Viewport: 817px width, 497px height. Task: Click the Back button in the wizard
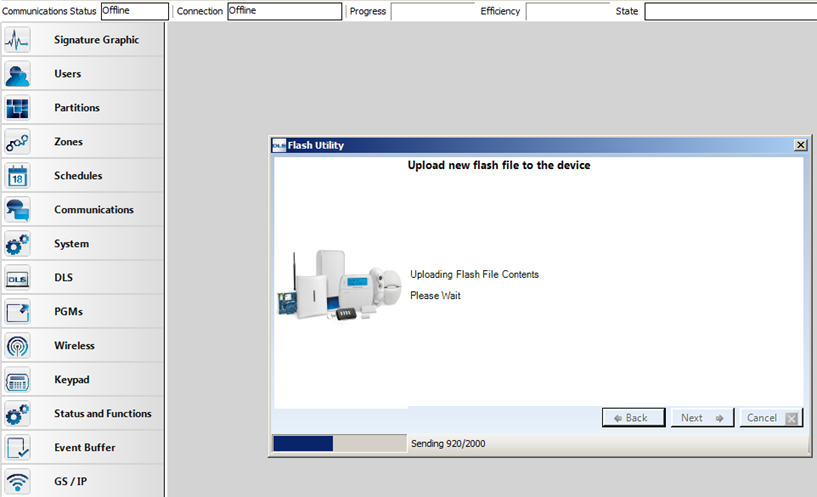pos(632,418)
